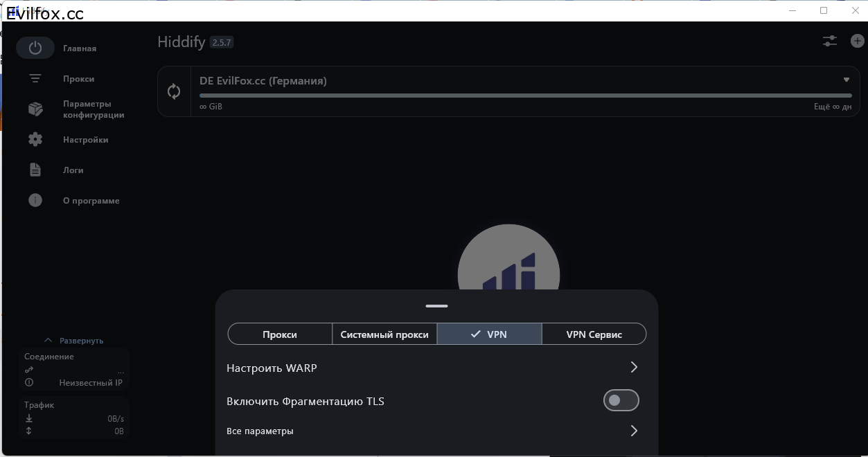This screenshot has height=457, width=868.
Task: Click the document icon for Логи
Action: (35, 170)
